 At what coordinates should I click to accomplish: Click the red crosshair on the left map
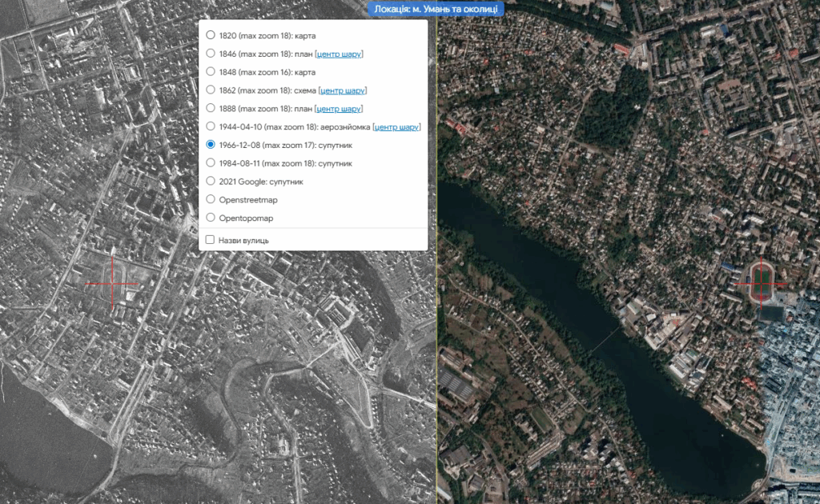coord(111,284)
